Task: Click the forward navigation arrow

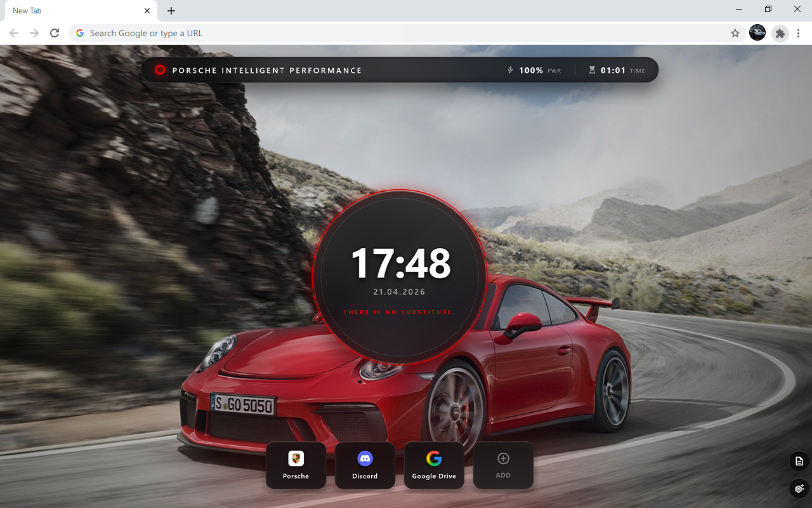Action: [34, 33]
